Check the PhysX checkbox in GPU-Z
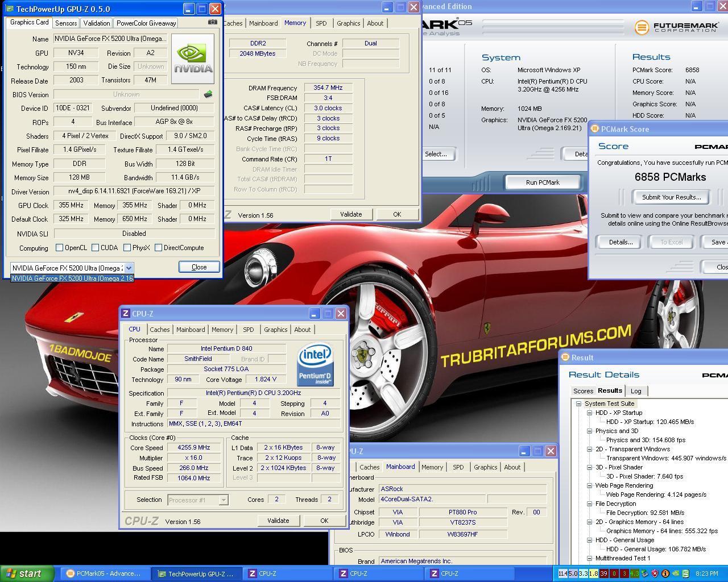This screenshot has height=582, width=728. pyautogui.click(x=127, y=247)
